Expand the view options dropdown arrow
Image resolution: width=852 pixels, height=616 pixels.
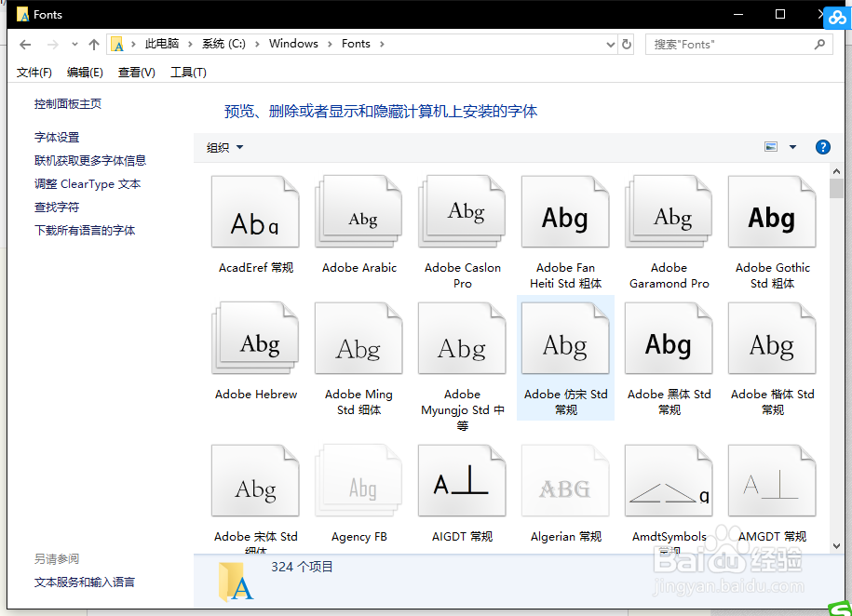point(792,147)
